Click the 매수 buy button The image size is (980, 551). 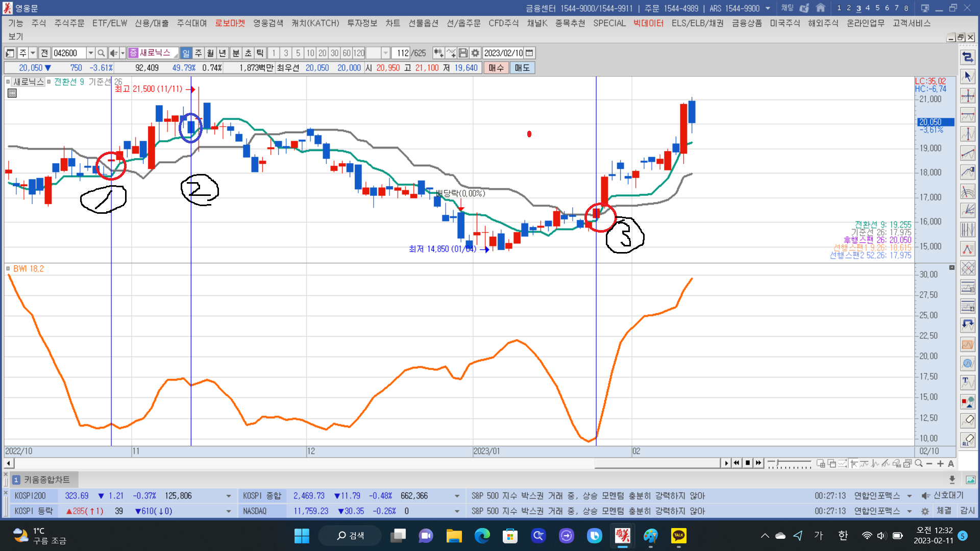(x=496, y=68)
